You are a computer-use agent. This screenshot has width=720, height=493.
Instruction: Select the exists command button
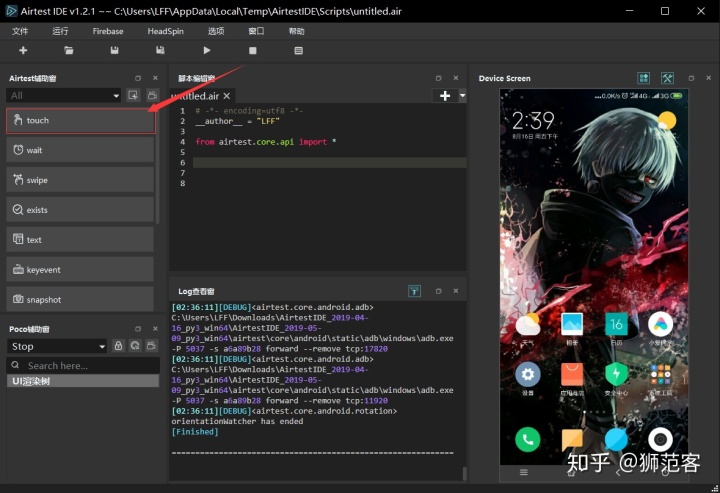point(80,210)
